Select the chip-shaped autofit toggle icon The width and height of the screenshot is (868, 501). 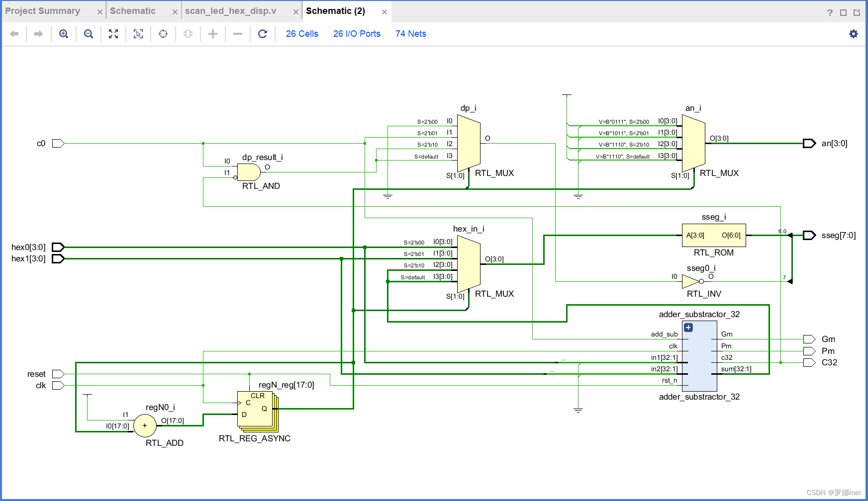point(188,34)
